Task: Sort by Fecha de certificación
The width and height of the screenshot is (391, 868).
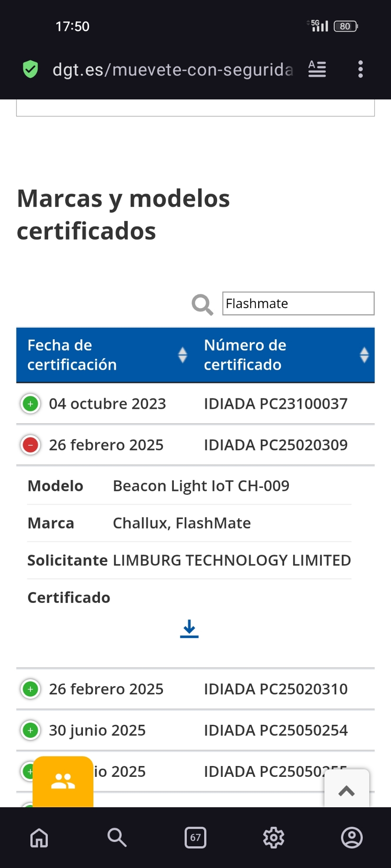Action: coord(182,355)
